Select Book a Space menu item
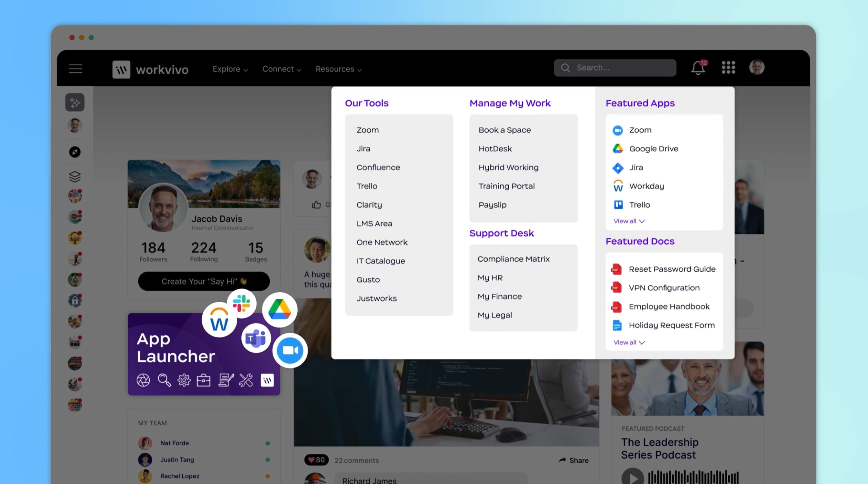The width and height of the screenshot is (868, 484). (505, 130)
